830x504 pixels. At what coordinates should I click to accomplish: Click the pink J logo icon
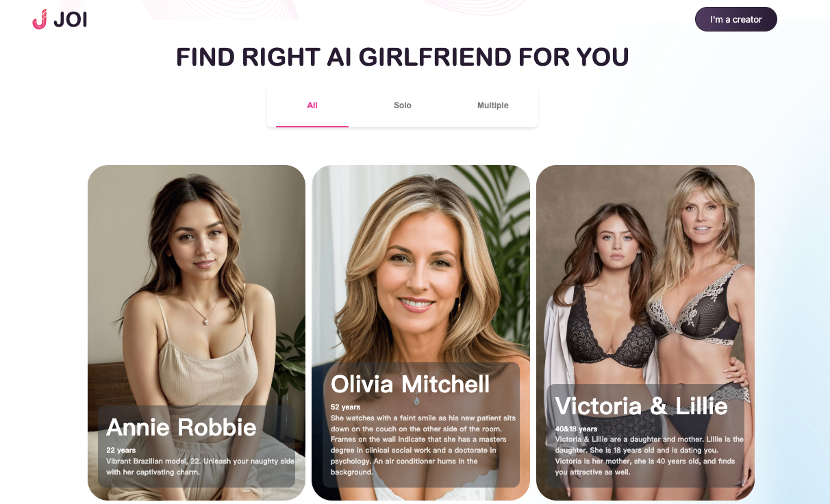click(40, 19)
